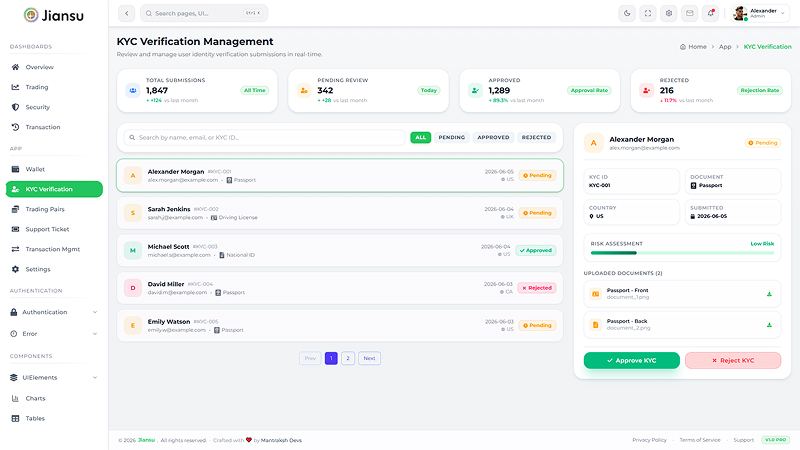
Task: Open Transaction in sidebar
Action: click(54, 127)
